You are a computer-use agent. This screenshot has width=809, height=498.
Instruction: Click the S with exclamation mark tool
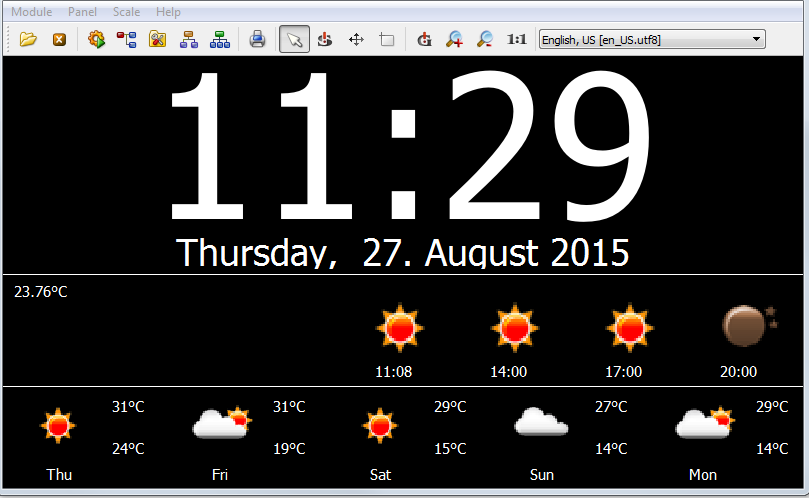(x=325, y=39)
